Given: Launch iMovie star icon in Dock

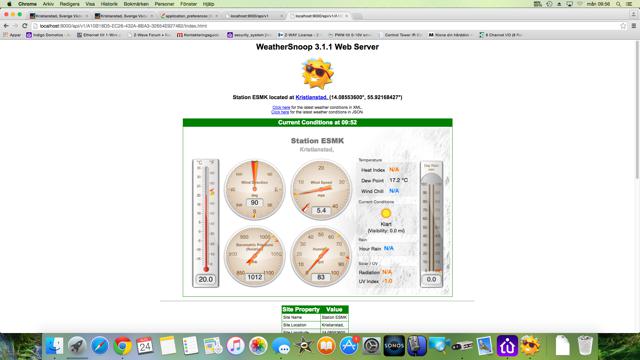Looking at the screenshot, I should tap(304, 346).
